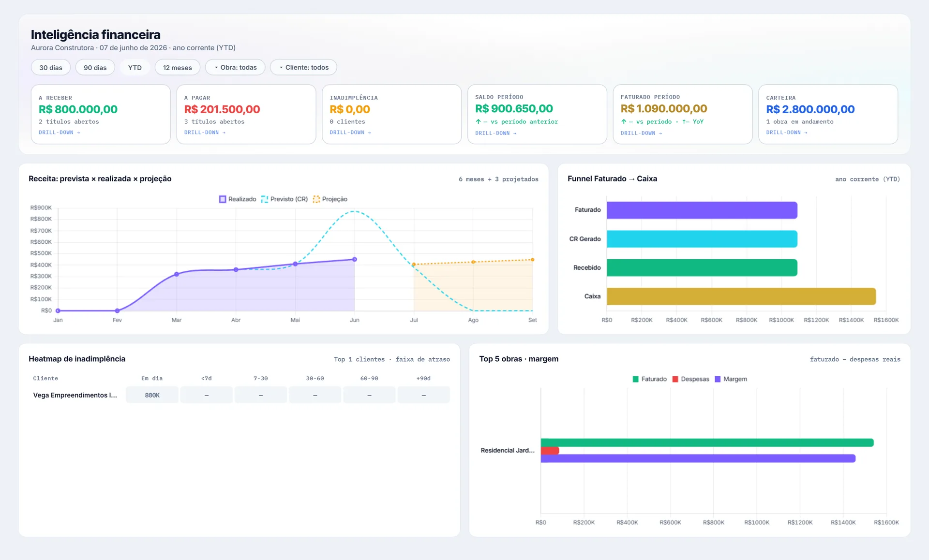
Task: Switch to the 90 dias period
Action: 95,67
